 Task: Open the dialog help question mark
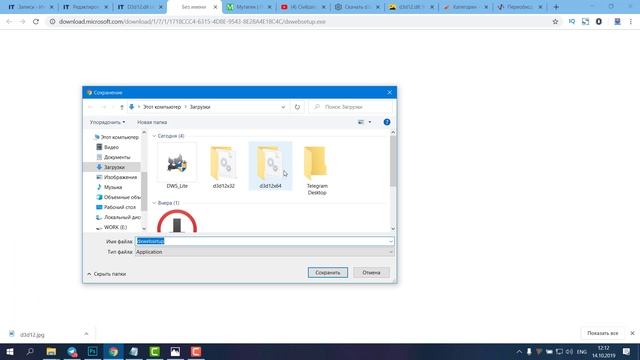coord(387,122)
